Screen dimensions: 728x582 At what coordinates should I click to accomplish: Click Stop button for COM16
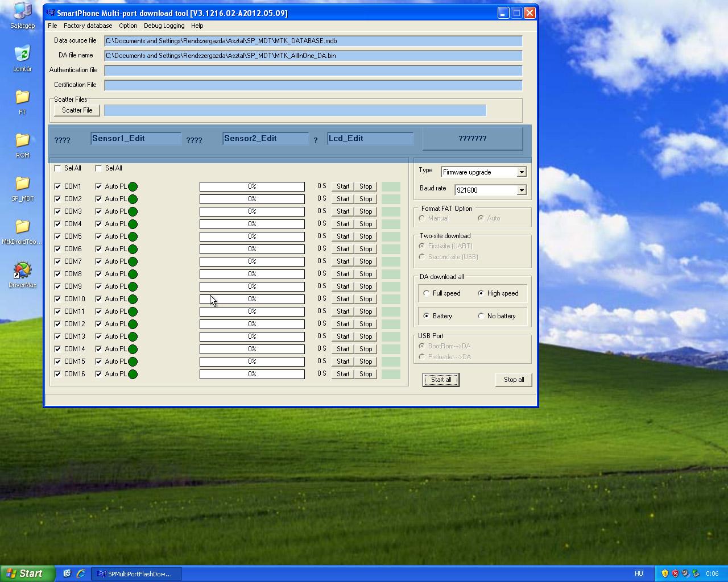click(x=366, y=374)
